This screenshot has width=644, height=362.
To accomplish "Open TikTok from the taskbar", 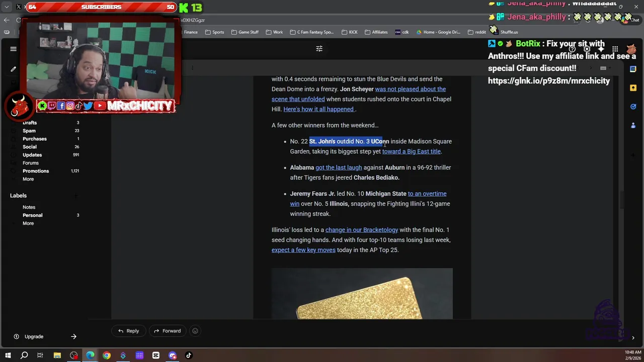I will coord(189,355).
